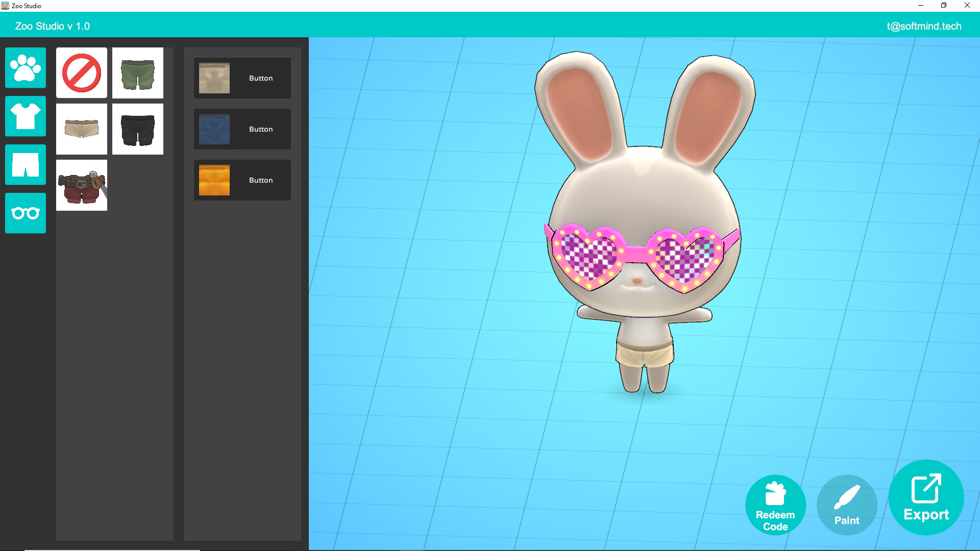Choose the beige shorts option

(81, 129)
